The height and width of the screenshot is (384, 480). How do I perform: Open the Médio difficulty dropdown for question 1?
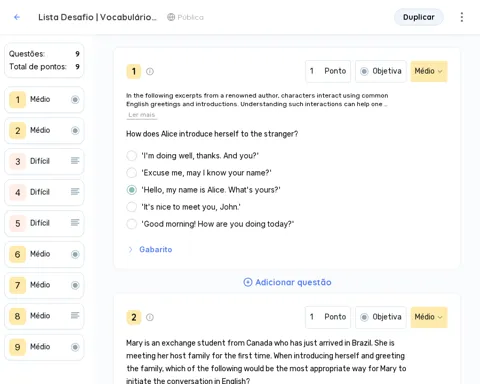pos(429,71)
